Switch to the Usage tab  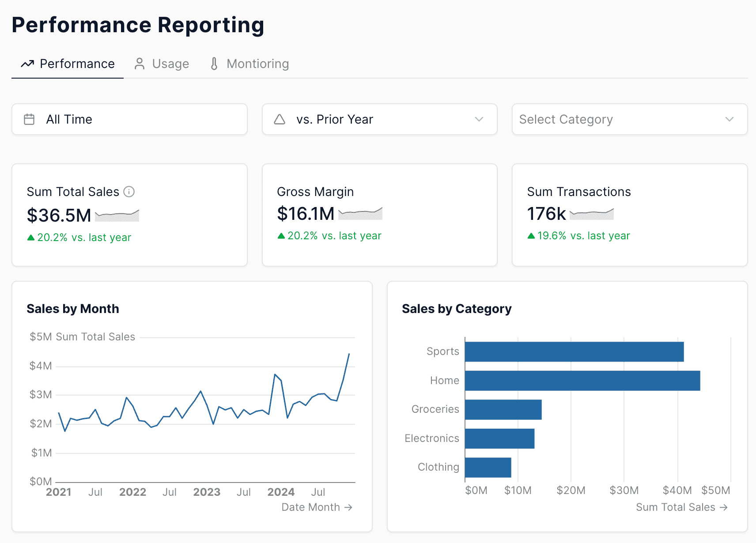click(170, 64)
